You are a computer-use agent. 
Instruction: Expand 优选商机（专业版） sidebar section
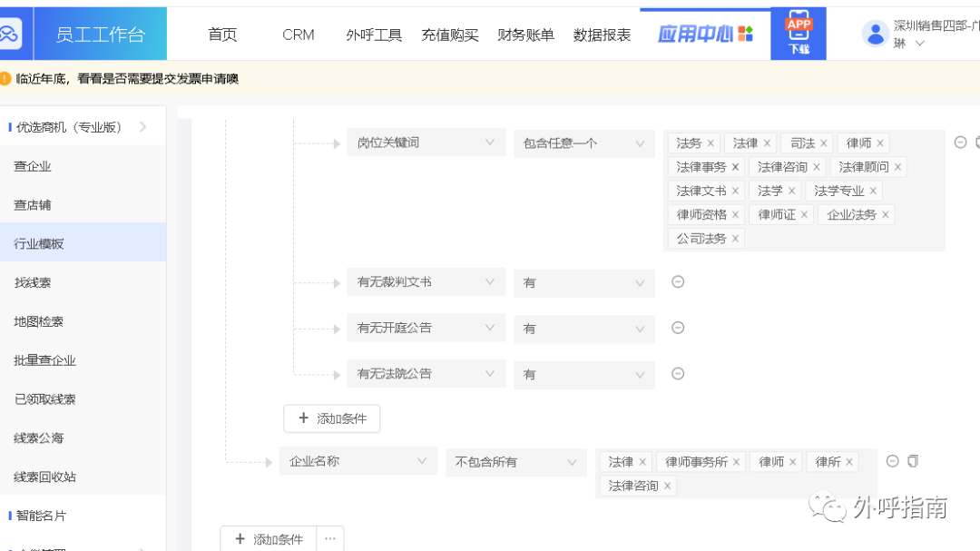(142, 127)
